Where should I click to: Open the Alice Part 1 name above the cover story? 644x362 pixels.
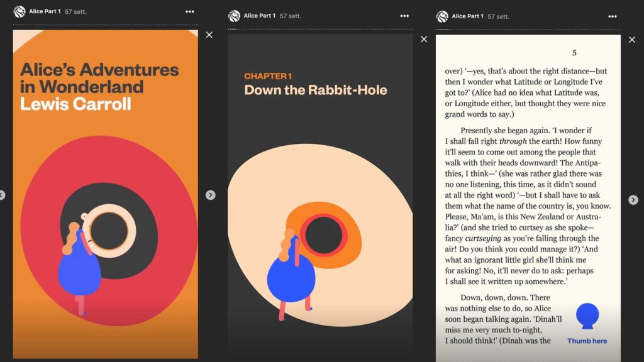pos(45,11)
